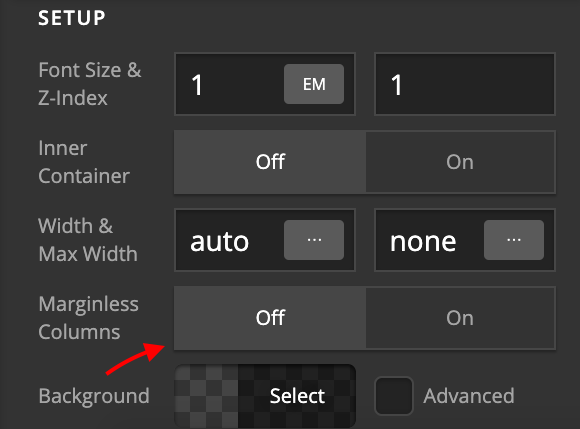Viewport: 580px width, 429px height.
Task: Click the Inner Container label
Action: point(84,162)
